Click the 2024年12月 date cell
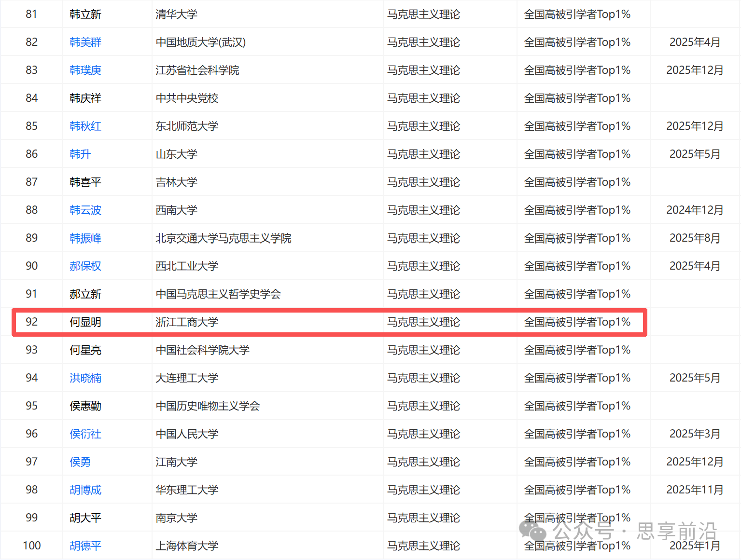This screenshot has width=741, height=560. click(695, 210)
